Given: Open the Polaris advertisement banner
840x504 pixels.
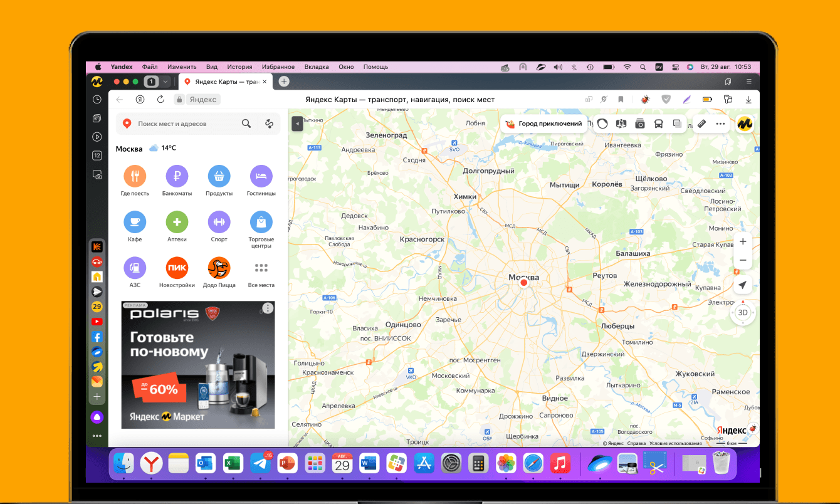Looking at the screenshot, I should pos(198,365).
